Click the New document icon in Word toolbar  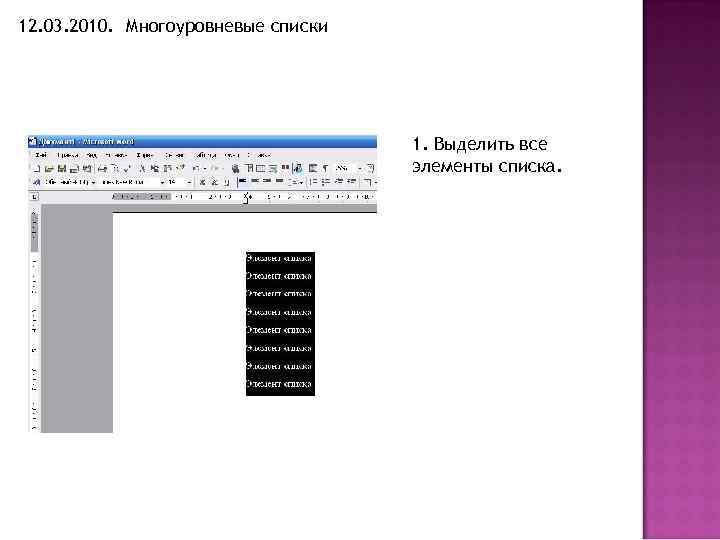37,169
